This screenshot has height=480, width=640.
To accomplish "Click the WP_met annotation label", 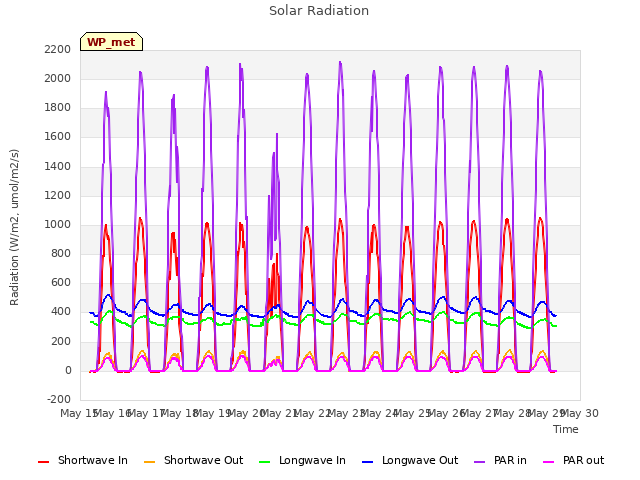I will tap(111, 42).
